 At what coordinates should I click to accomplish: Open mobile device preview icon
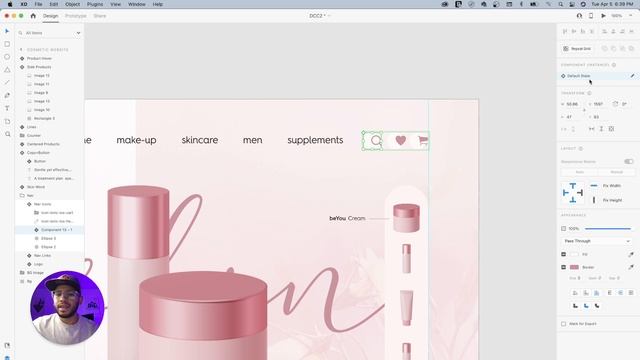coord(591,16)
